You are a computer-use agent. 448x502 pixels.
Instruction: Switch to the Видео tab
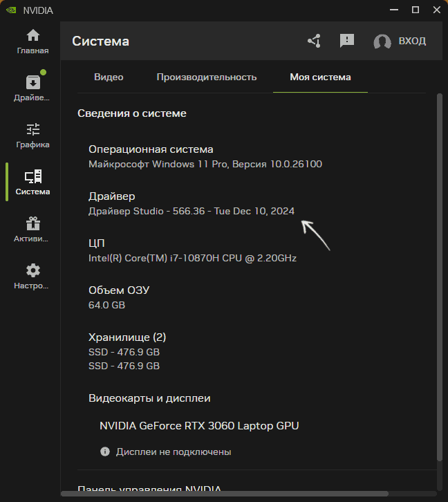pos(109,77)
